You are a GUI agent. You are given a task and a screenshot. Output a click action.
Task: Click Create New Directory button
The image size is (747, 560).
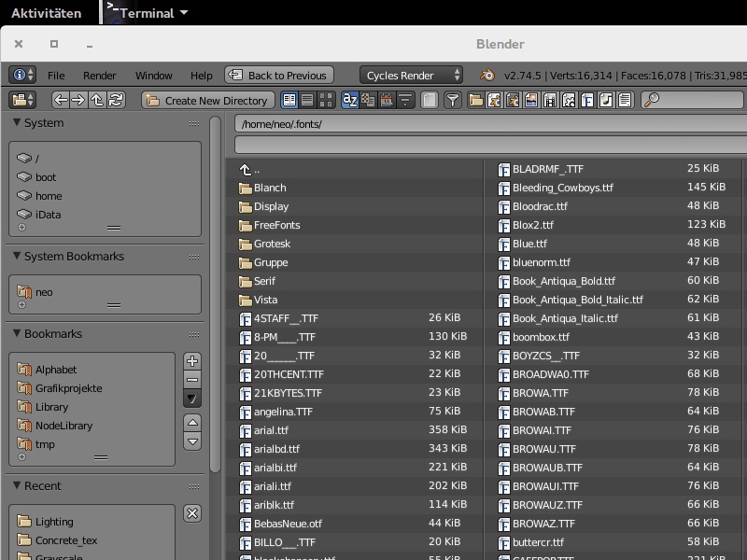click(x=207, y=100)
